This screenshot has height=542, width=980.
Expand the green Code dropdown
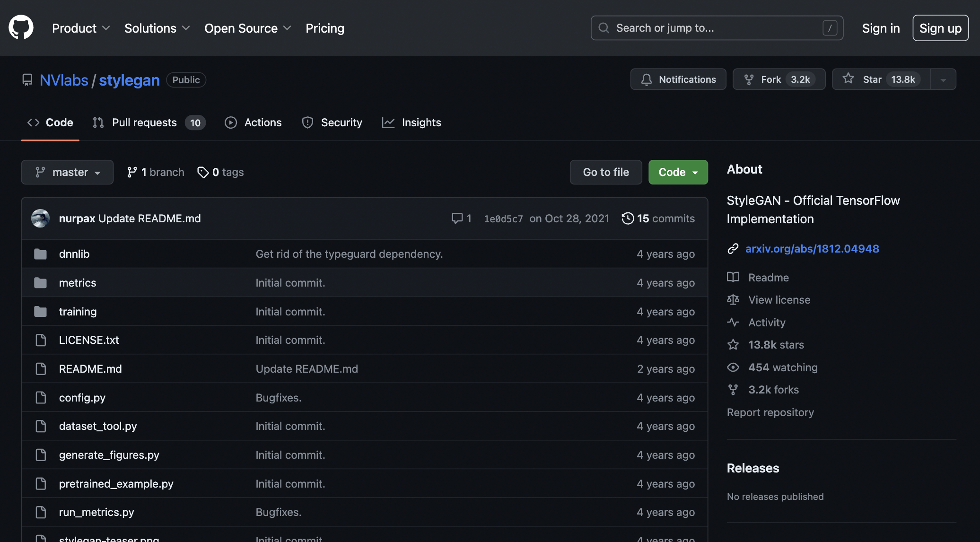pyautogui.click(x=678, y=172)
